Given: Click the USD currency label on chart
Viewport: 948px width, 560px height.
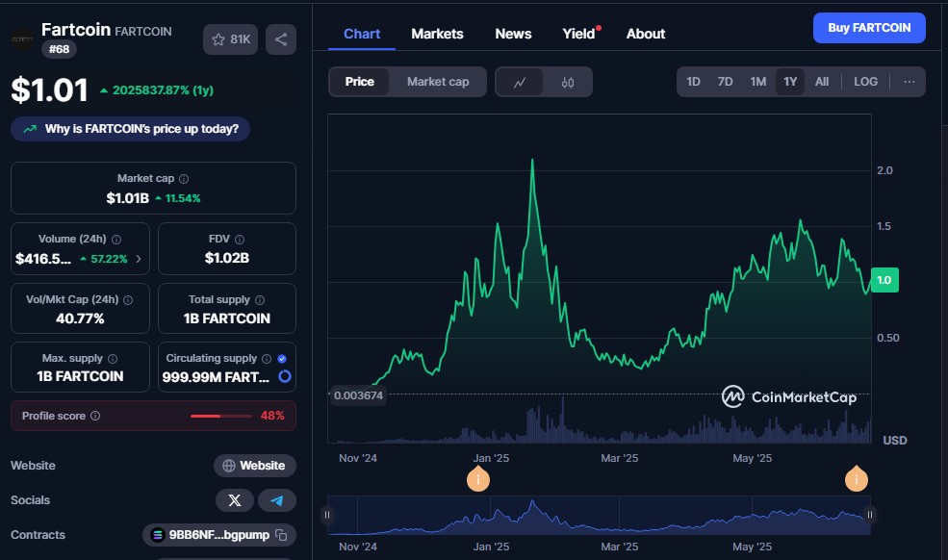Looking at the screenshot, I should click(x=895, y=441).
